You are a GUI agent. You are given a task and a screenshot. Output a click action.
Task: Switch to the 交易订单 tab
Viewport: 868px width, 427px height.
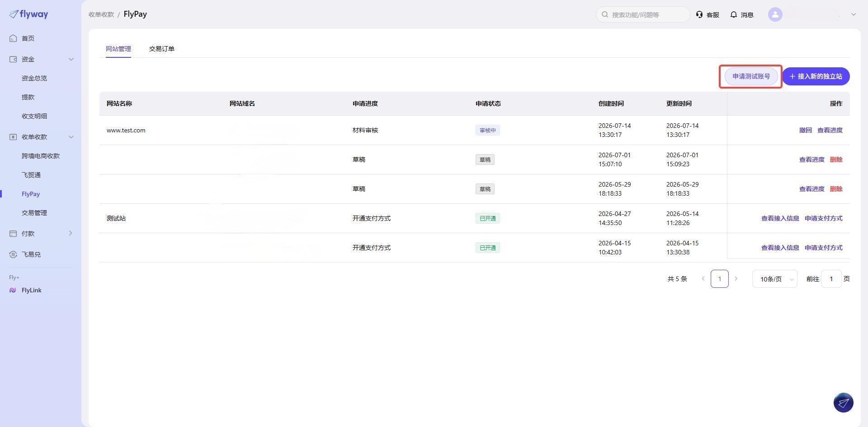point(162,49)
